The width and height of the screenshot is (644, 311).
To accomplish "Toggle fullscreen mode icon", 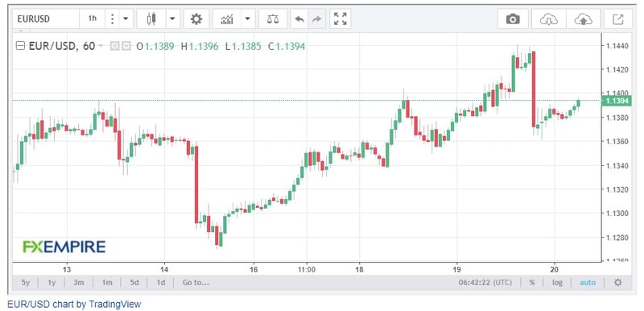I will click(x=340, y=19).
